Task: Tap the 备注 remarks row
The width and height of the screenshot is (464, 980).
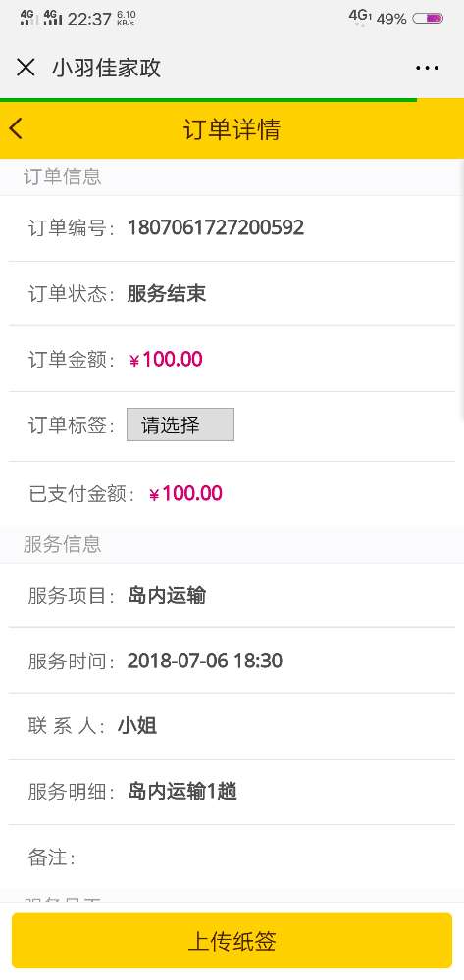Action: click(232, 857)
